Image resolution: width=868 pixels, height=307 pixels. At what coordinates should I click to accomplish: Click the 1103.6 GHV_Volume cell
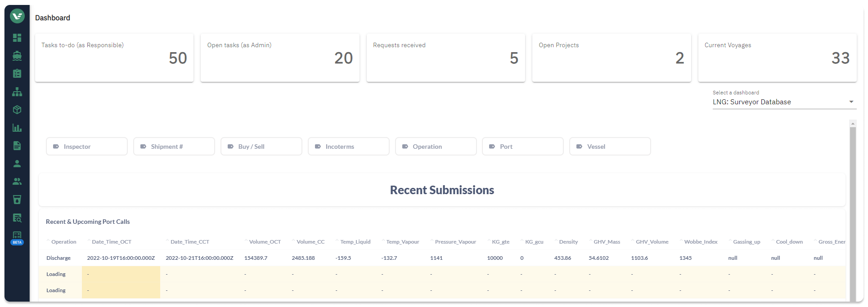click(640, 258)
